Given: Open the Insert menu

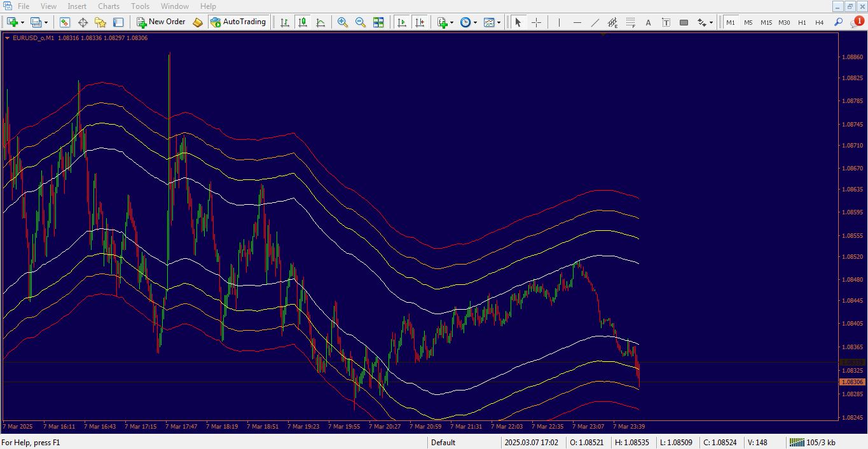Looking at the screenshot, I should pyautogui.click(x=76, y=6).
